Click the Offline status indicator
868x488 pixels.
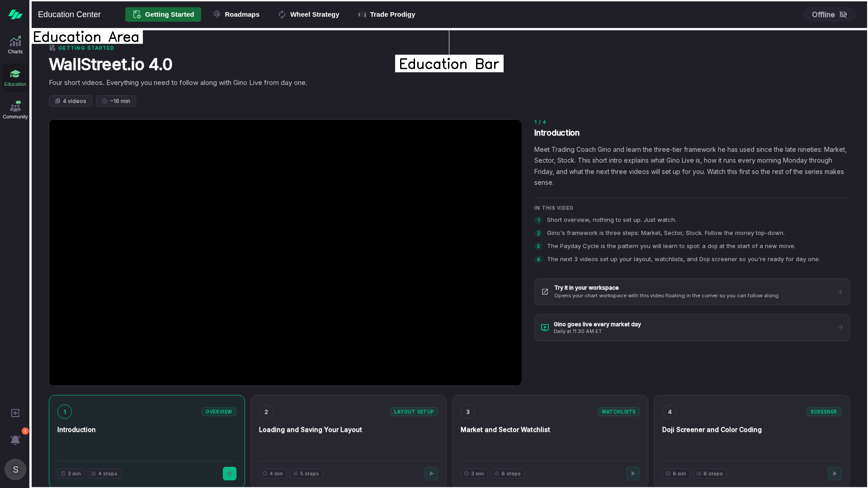pos(829,14)
